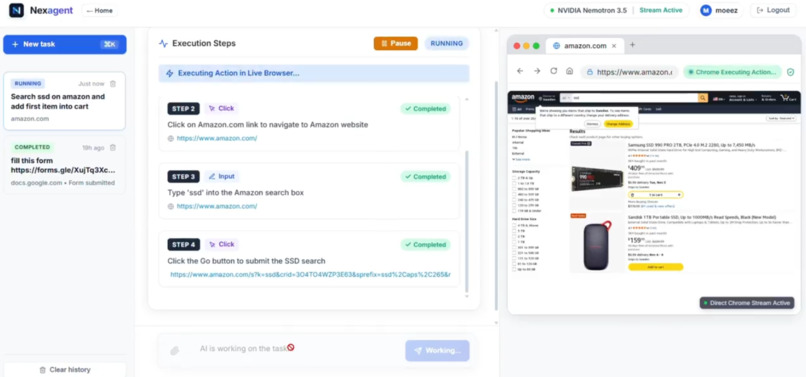This screenshot has width=806, height=377.
Task: Reload the page in the embedded browser
Action: [x=554, y=71]
